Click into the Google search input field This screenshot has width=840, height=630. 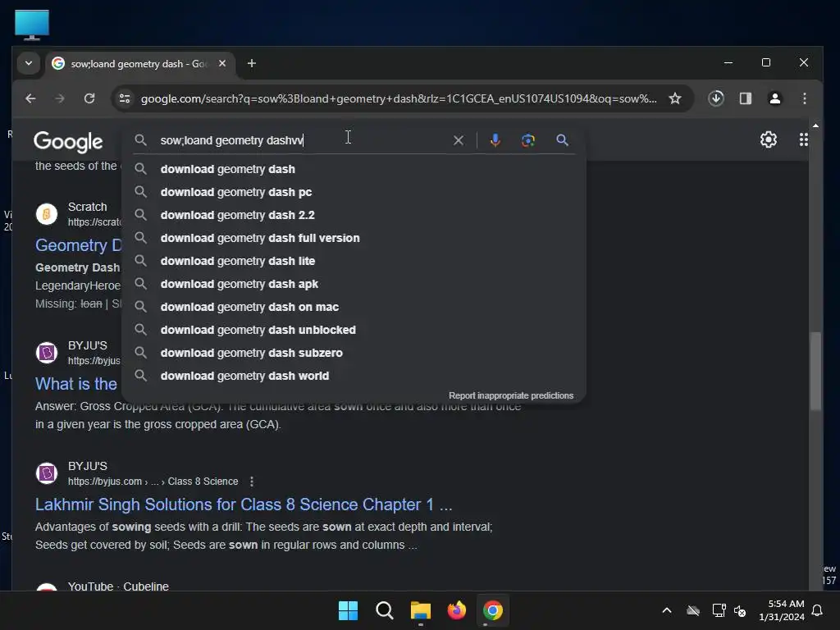pos(303,140)
